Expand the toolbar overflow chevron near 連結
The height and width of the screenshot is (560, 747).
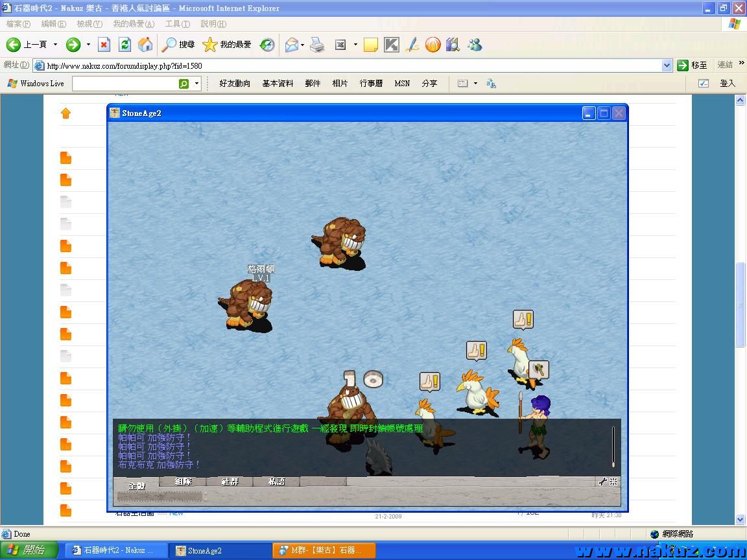741,63
